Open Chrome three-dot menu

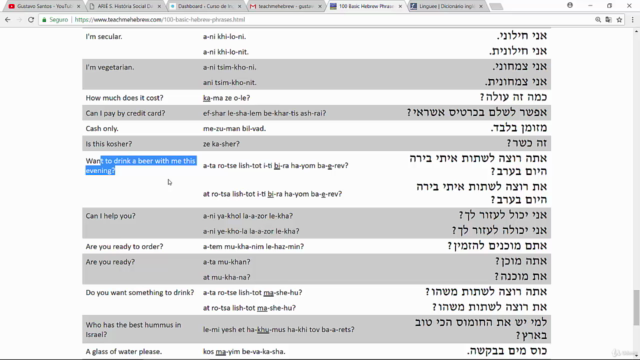633,20
